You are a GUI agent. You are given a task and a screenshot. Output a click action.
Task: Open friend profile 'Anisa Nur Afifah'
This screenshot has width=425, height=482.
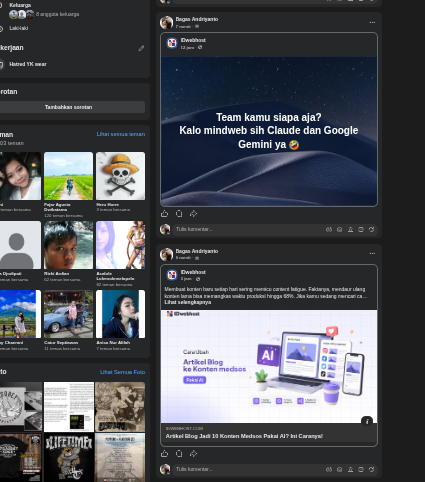[x=113, y=343]
